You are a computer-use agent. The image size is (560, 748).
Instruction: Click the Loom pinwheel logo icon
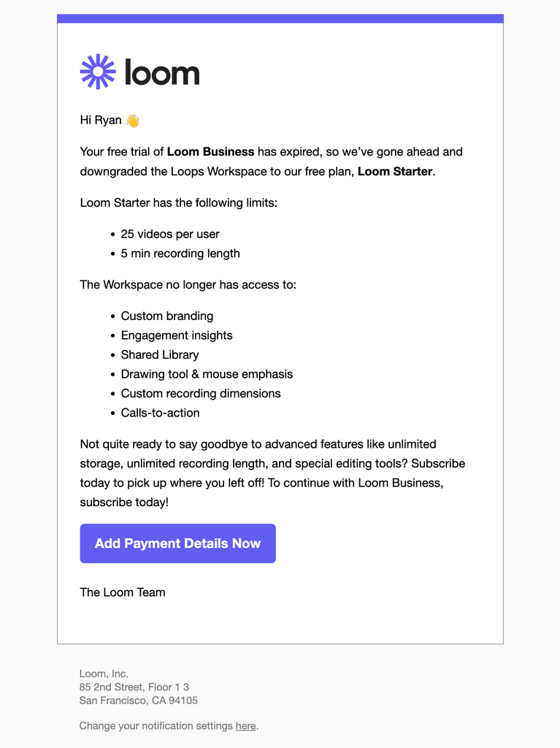[x=97, y=71]
